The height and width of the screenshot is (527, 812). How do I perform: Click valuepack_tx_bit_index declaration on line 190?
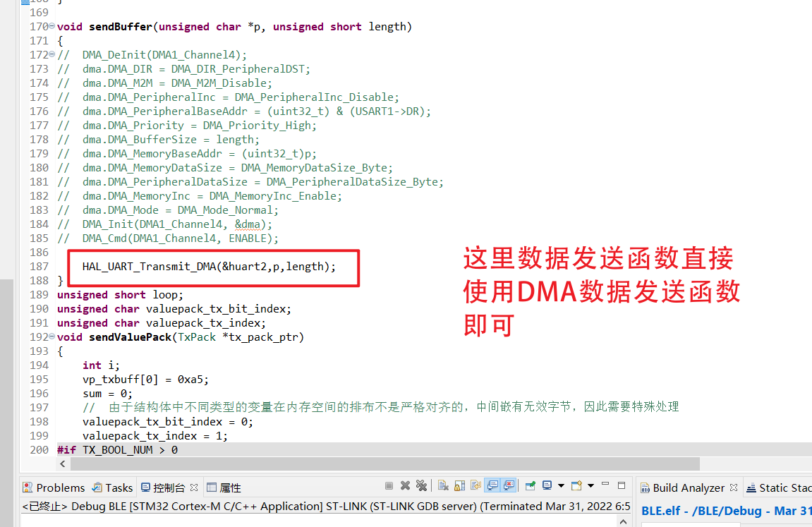(x=174, y=309)
